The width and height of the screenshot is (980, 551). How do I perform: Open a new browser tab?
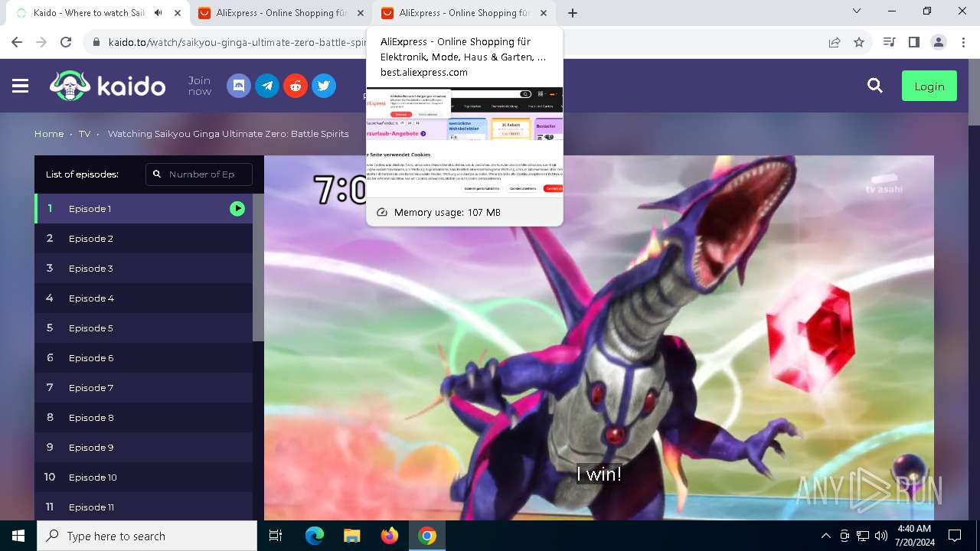pyautogui.click(x=573, y=13)
